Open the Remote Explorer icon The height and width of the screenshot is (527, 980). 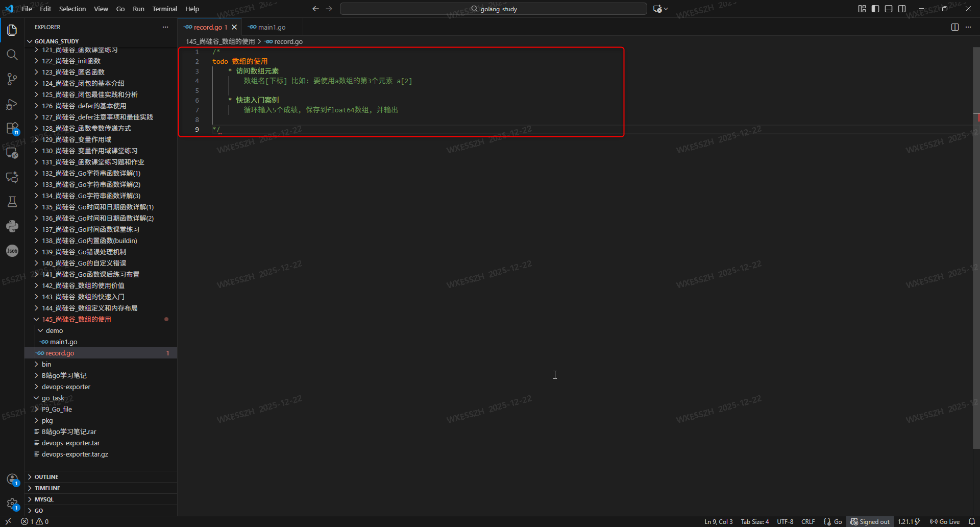coord(12,153)
